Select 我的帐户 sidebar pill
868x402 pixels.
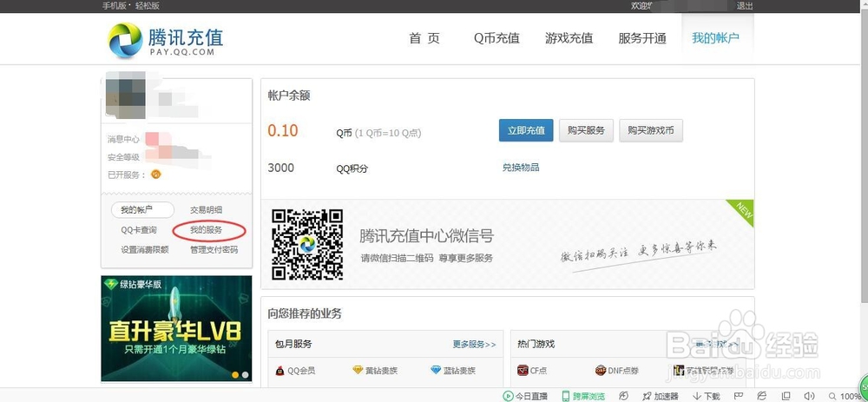coord(142,210)
